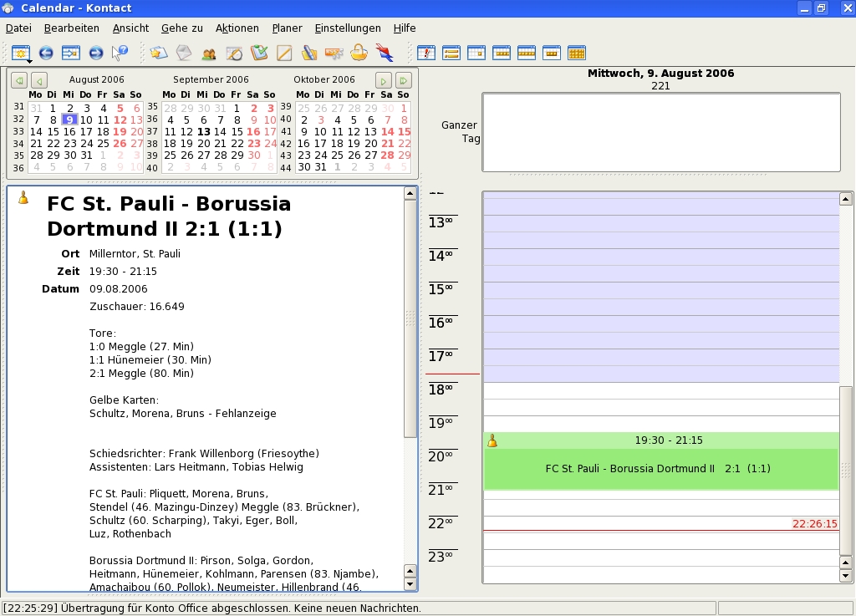Click the red and blue sync icon
The image size is (856, 616).
click(385, 53)
